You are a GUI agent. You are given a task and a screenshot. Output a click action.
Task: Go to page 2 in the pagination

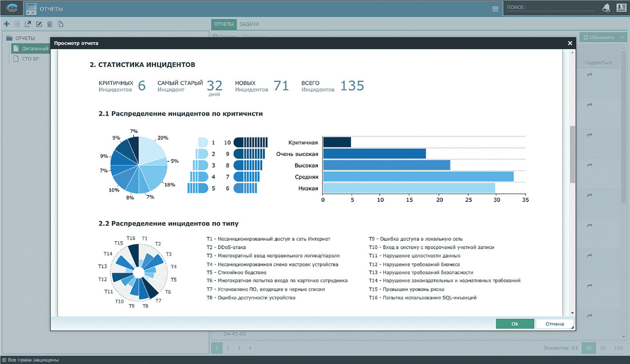click(228, 348)
